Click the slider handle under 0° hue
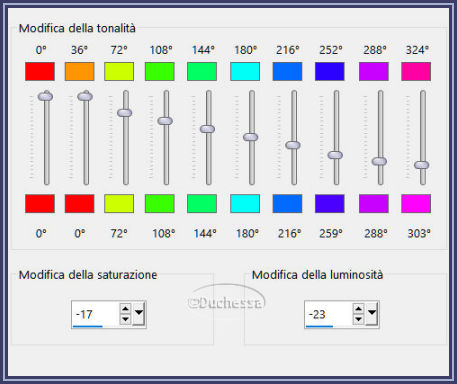Screen dimensions: 457x384 click(x=45, y=96)
